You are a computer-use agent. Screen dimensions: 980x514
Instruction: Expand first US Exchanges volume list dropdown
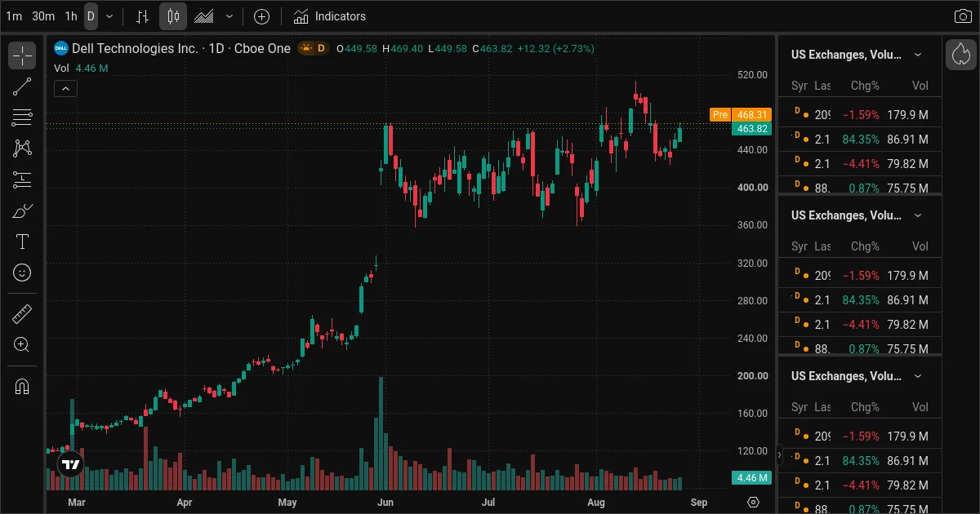(918, 55)
